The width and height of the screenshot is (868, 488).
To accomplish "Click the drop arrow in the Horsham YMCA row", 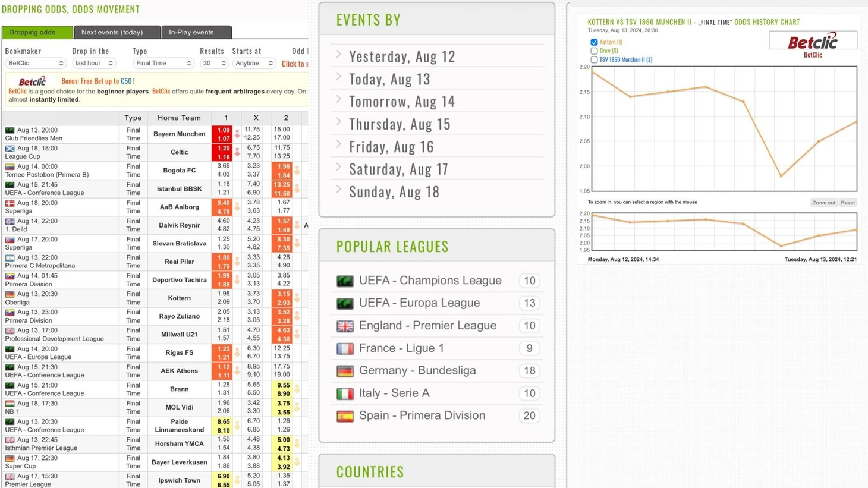I will pyautogui.click(x=297, y=444).
